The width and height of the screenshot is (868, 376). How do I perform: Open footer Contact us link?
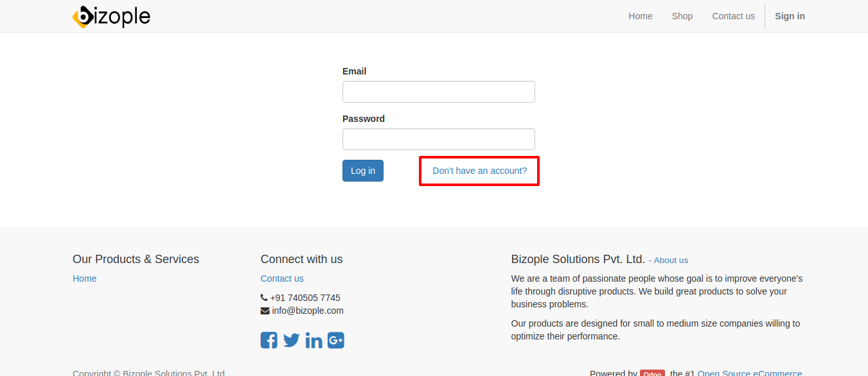coord(282,278)
